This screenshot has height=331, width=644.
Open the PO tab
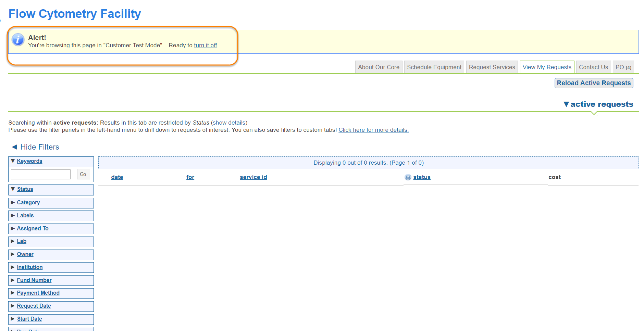tap(623, 67)
